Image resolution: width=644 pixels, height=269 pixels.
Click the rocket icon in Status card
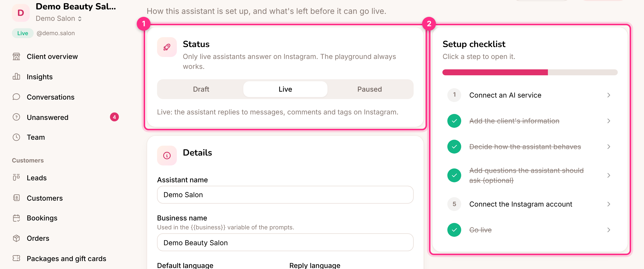167,47
